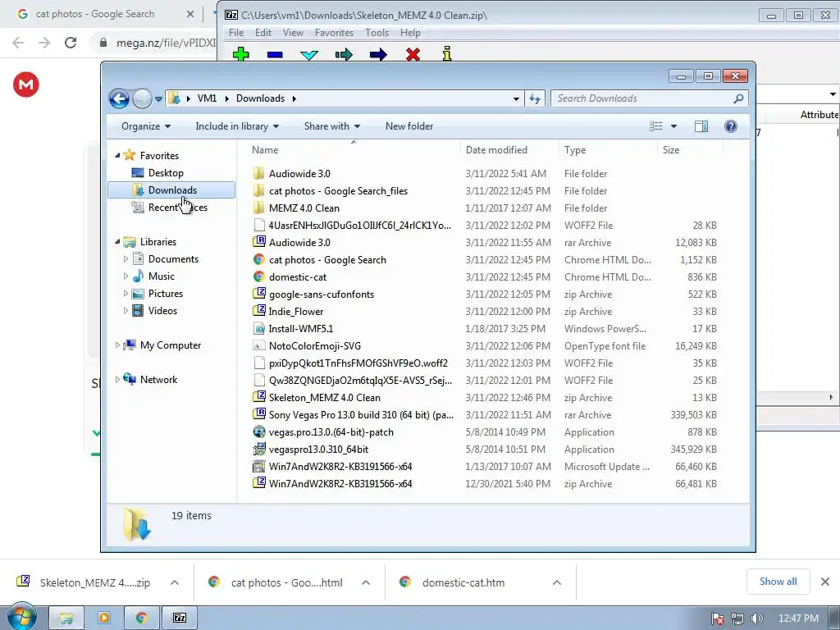
Task: Select Videos library in navigation pane
Action: click(x=162, y=311)
